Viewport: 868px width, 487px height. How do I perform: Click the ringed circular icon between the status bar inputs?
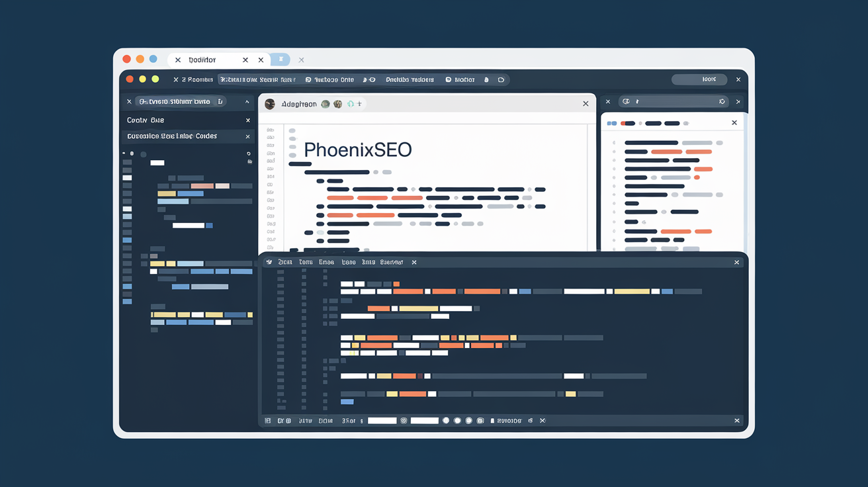click(x=404, y=421)
